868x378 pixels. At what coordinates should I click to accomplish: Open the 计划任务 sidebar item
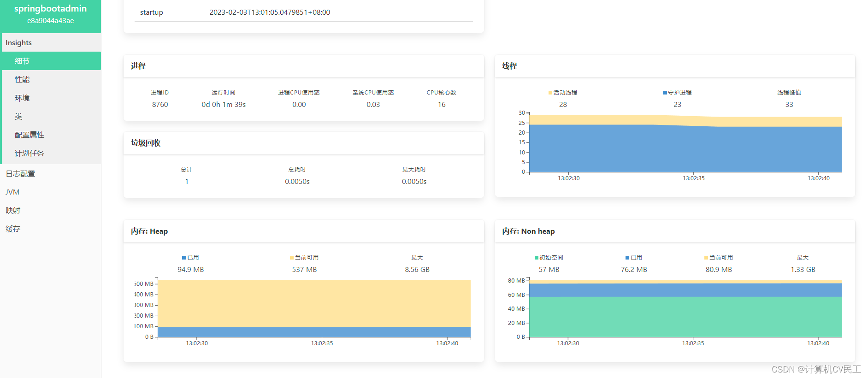click(x=51, y=153)
